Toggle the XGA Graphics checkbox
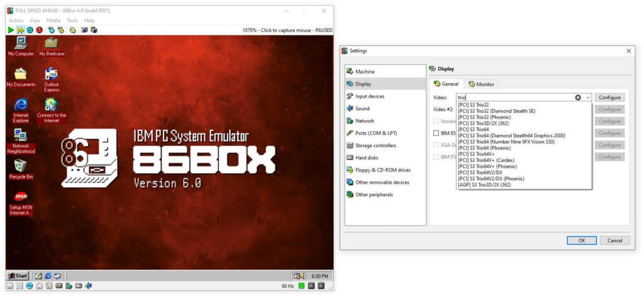The image size is (644, 296). [x=436, y=145]
